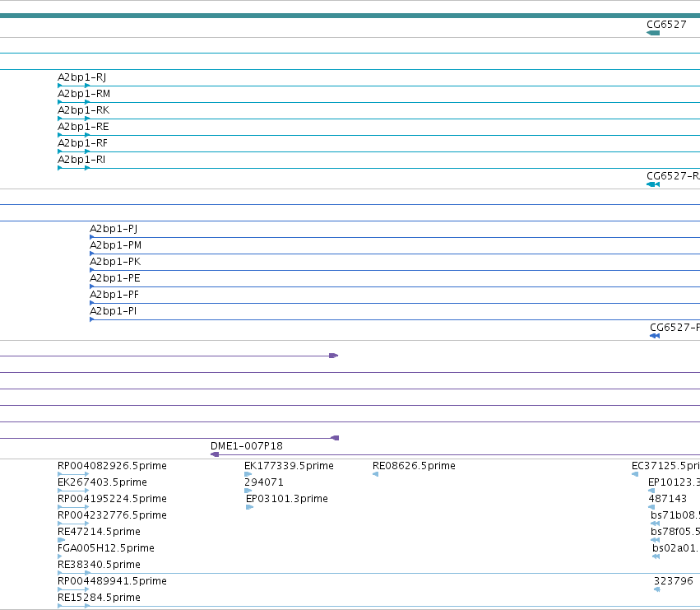This screenshot has height=610, width=700.
Task: Select EST RE08626.5prime label
Action: (414, 466)
